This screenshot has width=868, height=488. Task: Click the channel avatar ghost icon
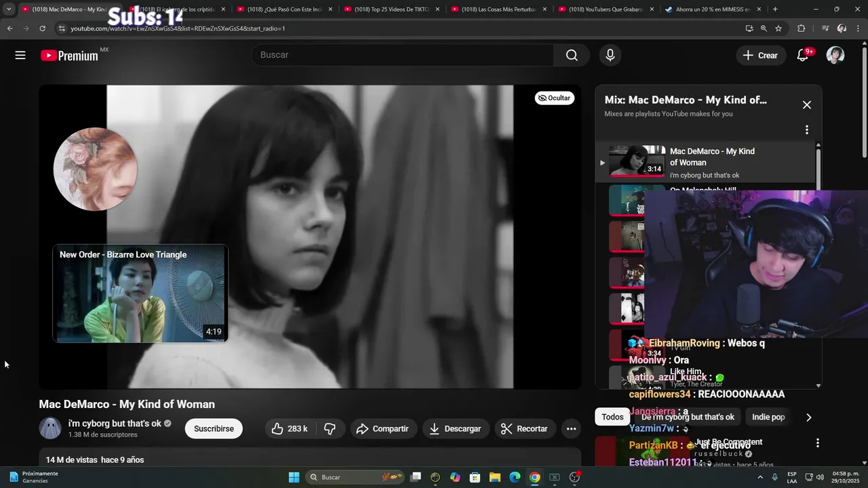tap(50, 428)
